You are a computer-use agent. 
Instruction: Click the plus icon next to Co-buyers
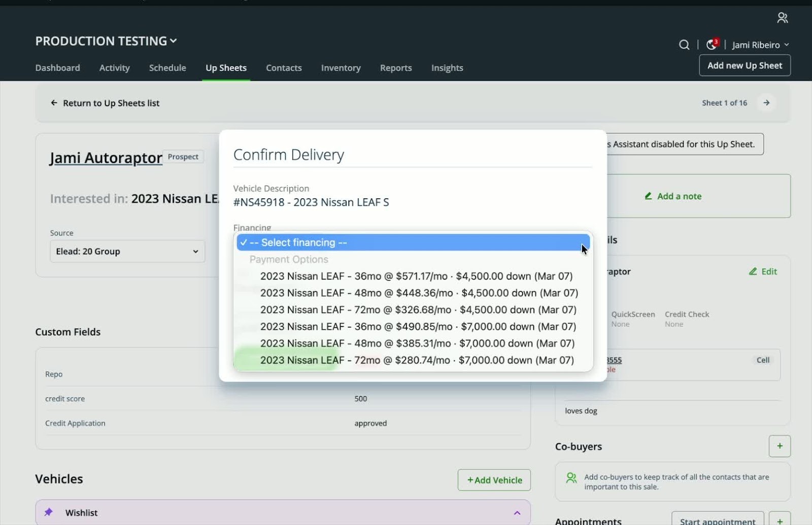tap(779, 446)
